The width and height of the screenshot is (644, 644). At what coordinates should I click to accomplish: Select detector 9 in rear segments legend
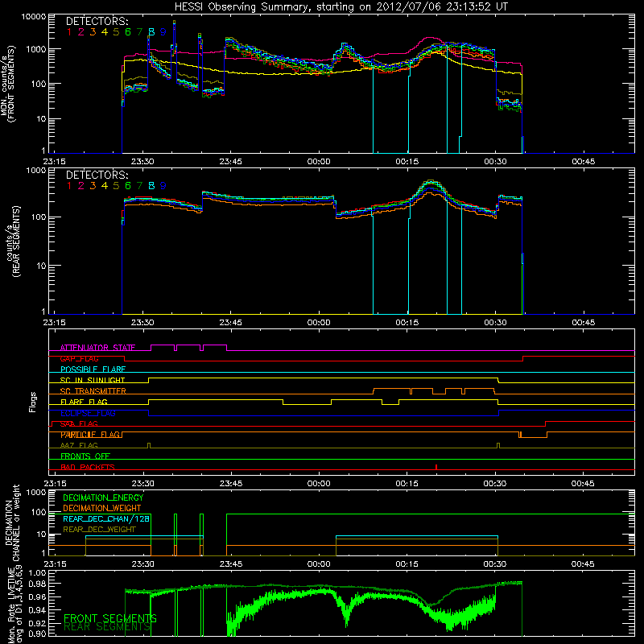[x=163, y=186]
